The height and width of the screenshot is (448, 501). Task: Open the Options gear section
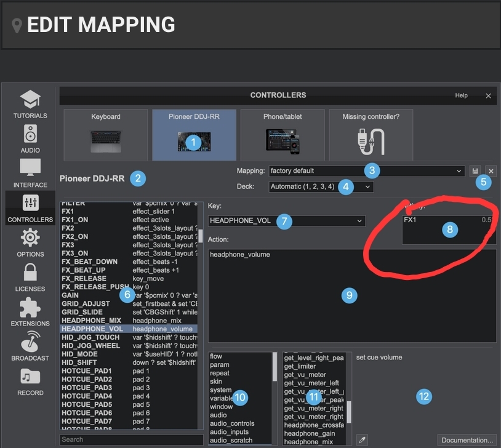30,243
